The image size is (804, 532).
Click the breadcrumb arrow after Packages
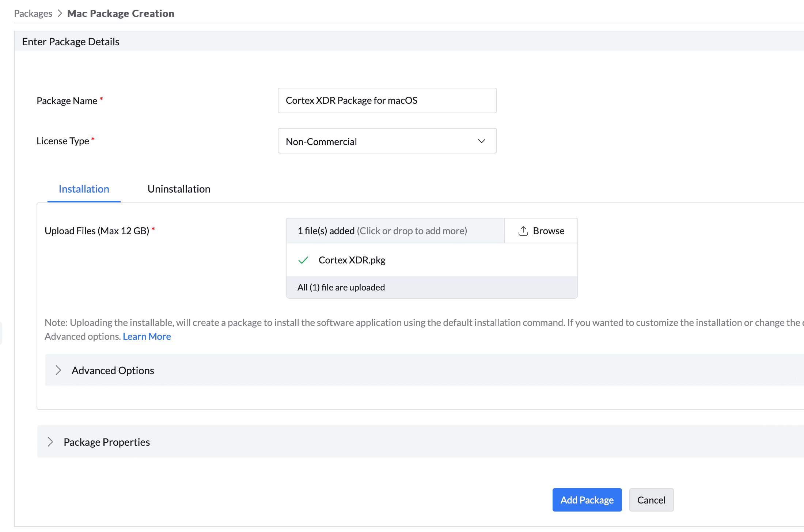point(60,14)
